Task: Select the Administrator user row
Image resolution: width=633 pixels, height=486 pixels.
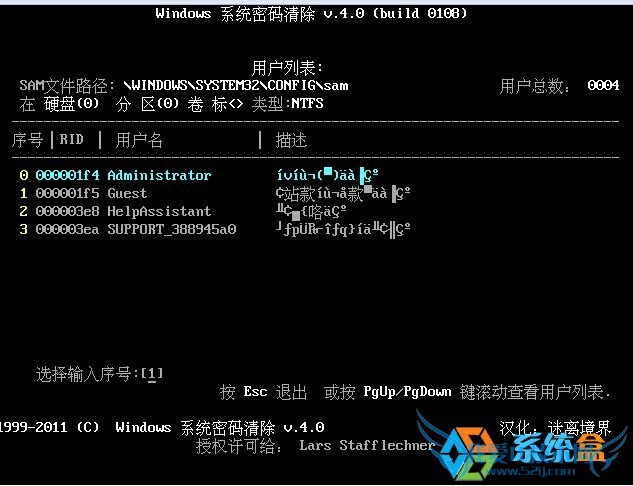Action: click(x=199, y=175)
